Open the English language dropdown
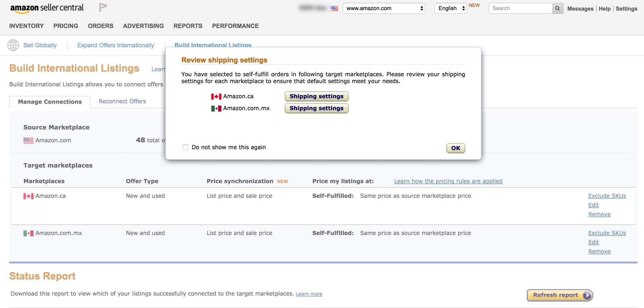Screen dimensions: 644x308 pos(451,8)
